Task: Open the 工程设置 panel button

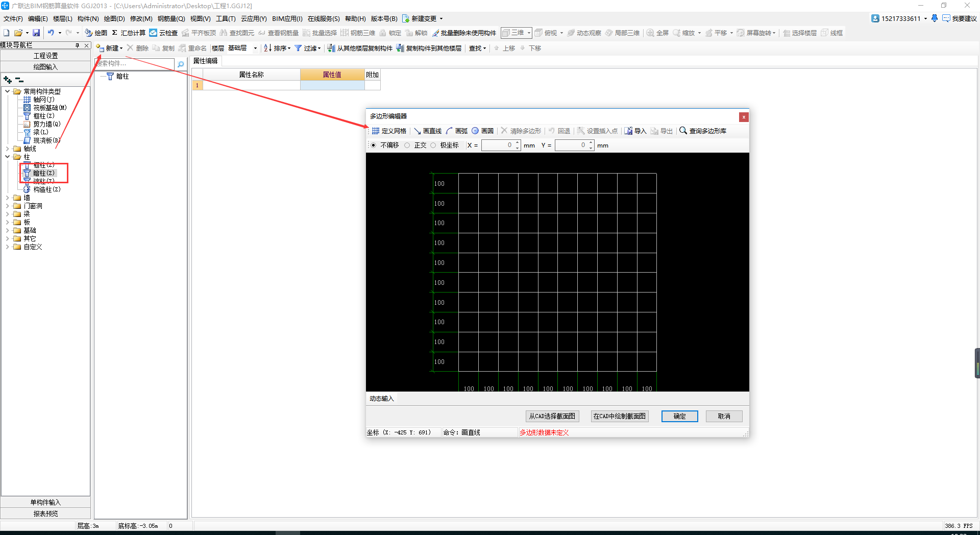Action: pos(45,56)
